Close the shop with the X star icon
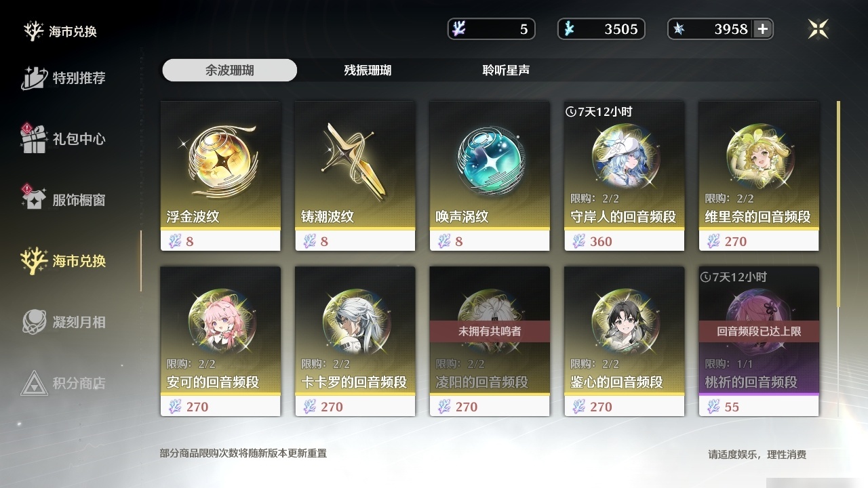The image size is (868, 488). pos(818,28)
